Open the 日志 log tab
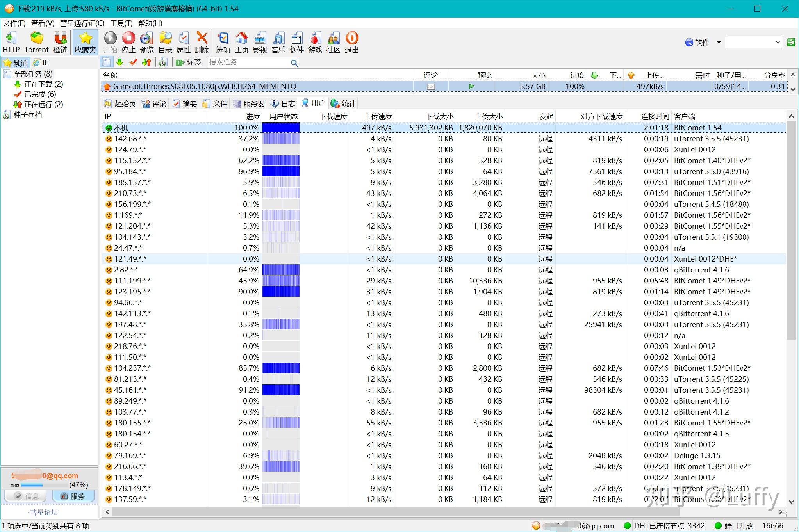This screenshot has height=532, width=799. pos(283,103)
